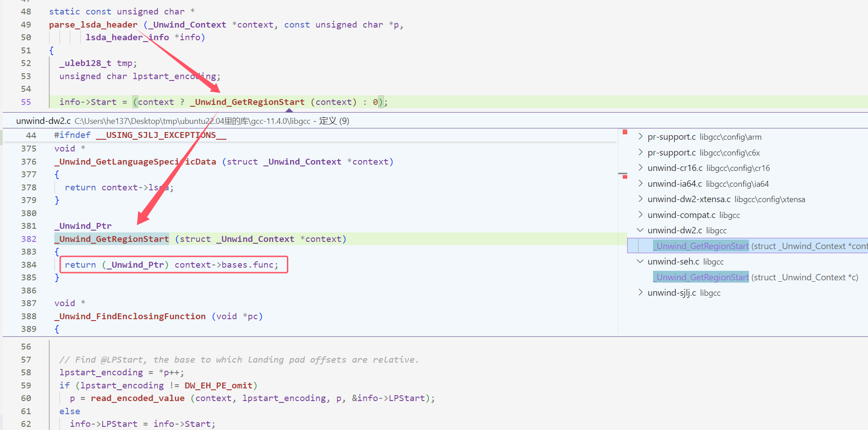Click the unwind-ia64.c file name in list
Screen dimensions: 868x430
(675, 184)
